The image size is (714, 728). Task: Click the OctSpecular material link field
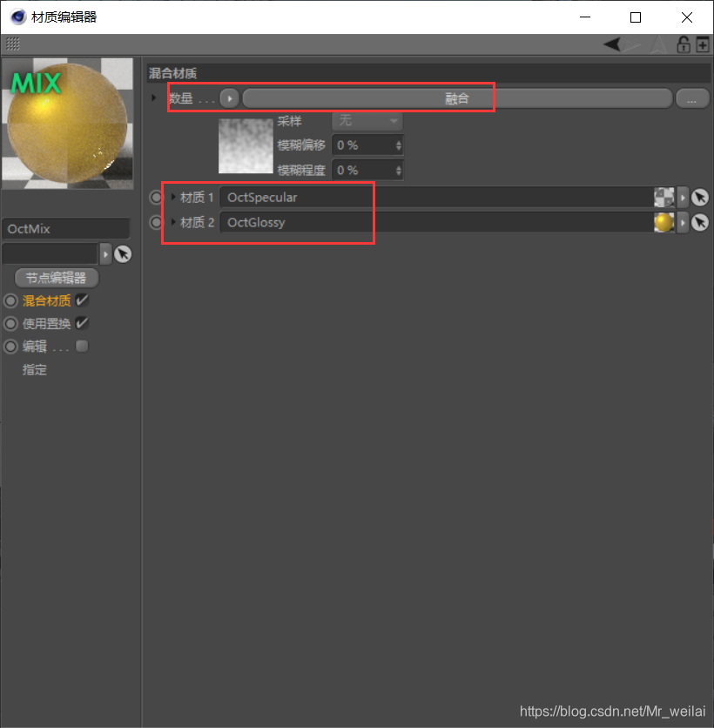coord(437,198)
